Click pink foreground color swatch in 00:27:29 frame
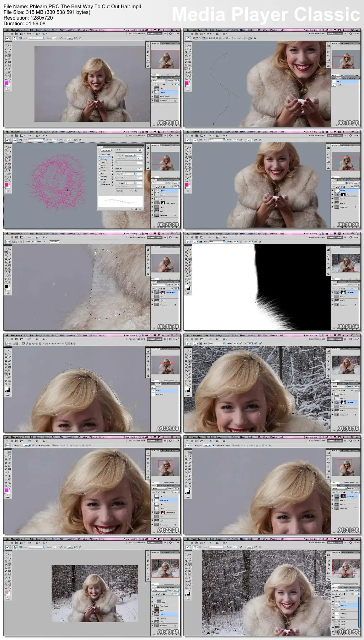Image resolution: width=364 pixels, height=640 pixels. 6,185
